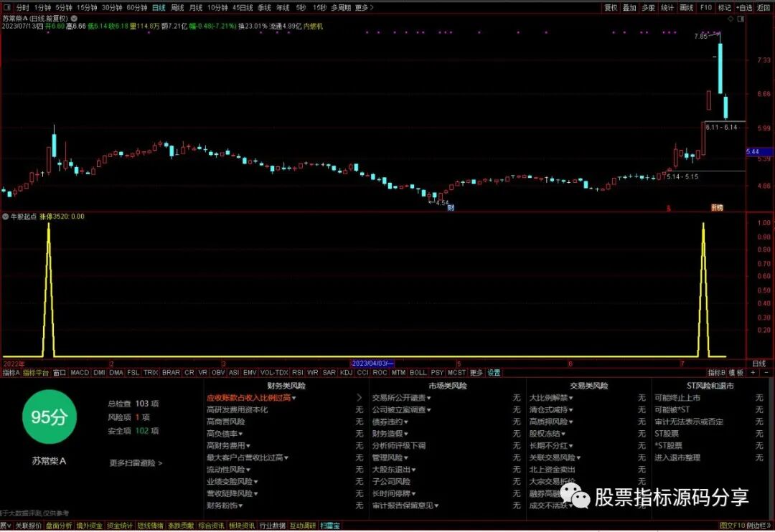Click the minus button at the indicator bar's end
Screen dimensions: 775x532
pos(766,372)
